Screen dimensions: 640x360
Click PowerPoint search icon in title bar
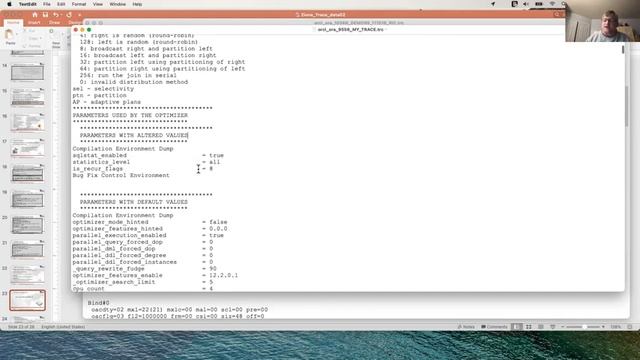pos(556,14)
